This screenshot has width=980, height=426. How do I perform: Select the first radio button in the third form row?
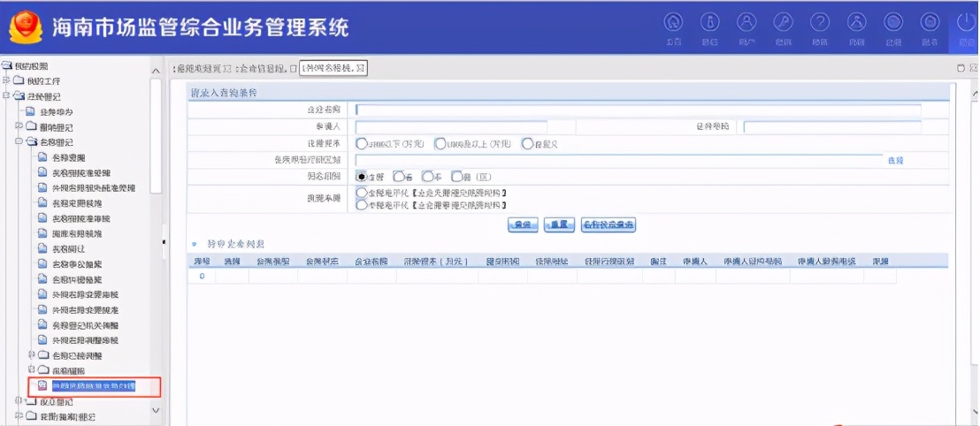(361, 144)
